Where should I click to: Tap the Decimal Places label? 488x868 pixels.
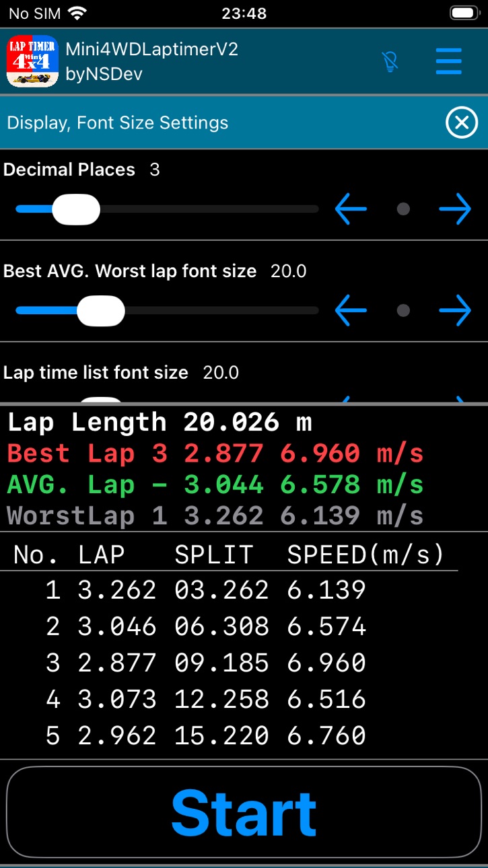pyautogui.click(x=69, y=170)
